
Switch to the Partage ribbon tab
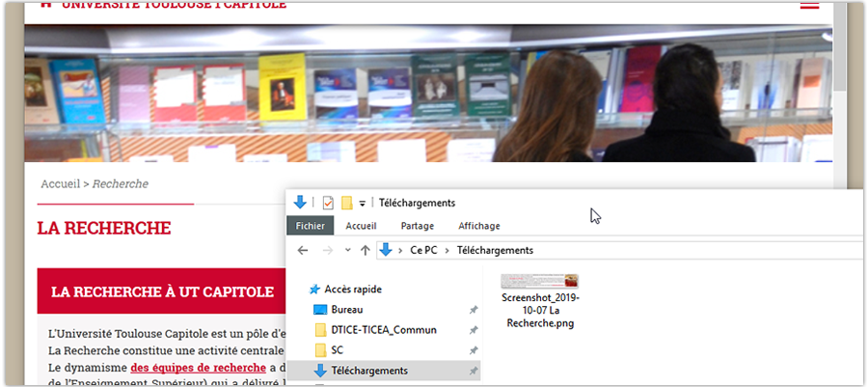(418, 226)
